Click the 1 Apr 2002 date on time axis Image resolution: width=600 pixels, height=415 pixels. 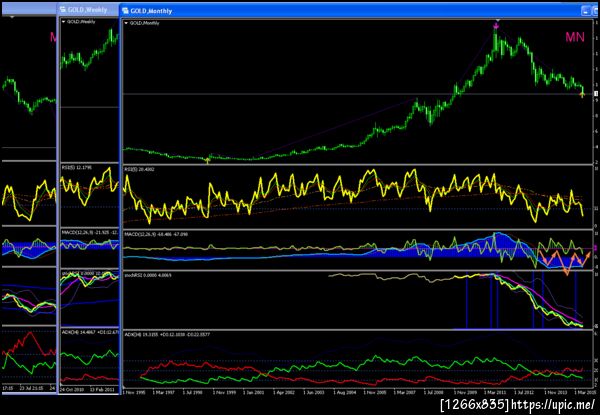coord(285,392)
